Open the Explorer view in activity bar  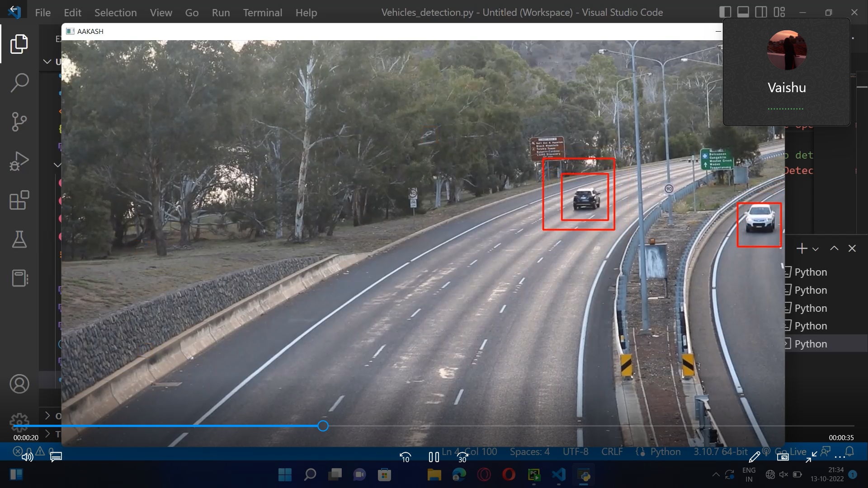19,44
